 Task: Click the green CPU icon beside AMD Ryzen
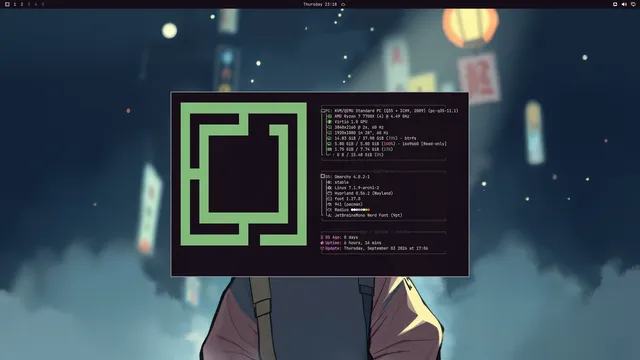click(x=330, y=116)
